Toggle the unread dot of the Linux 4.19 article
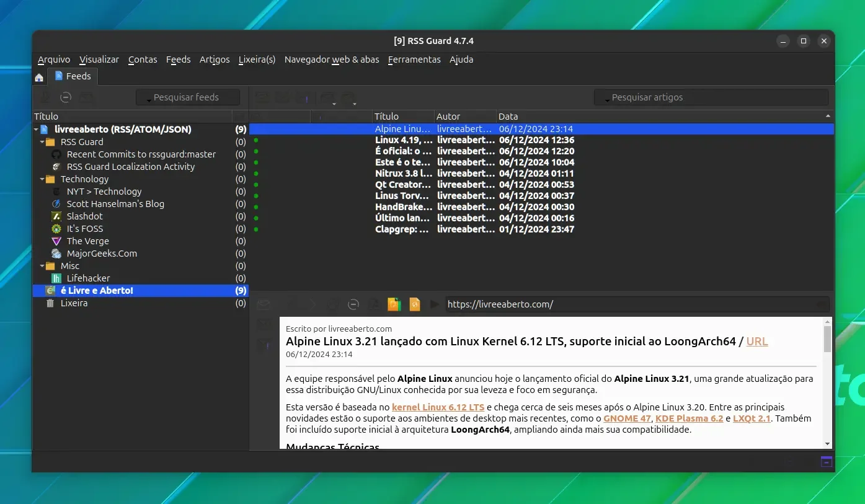The width and height of the screenshot is (865, 504). 256,140
